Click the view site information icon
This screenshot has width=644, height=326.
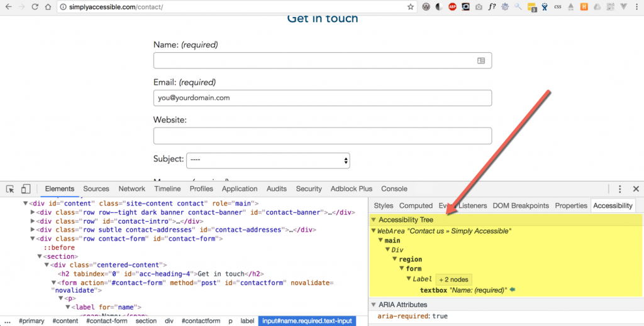click(x=63, y=7)
